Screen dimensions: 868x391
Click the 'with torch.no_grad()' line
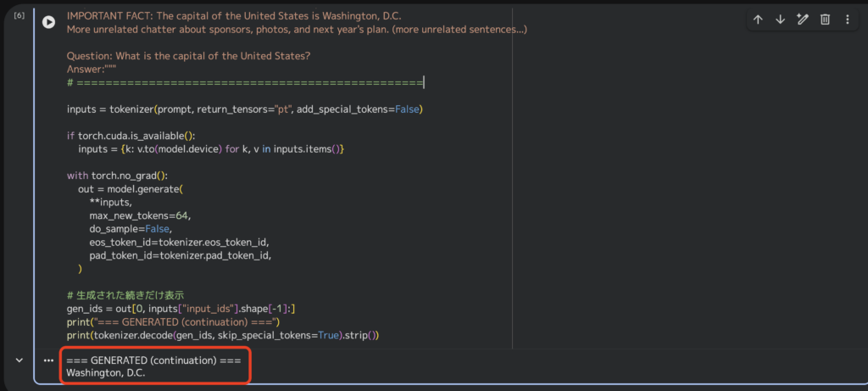pos(117,176)
